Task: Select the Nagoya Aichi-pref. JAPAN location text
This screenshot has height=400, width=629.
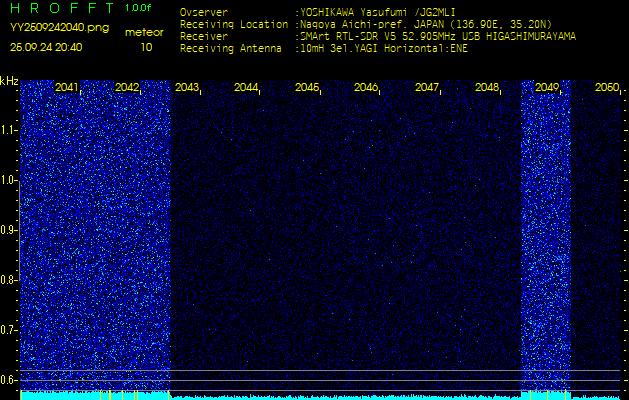Action: [x=426, y=24]
